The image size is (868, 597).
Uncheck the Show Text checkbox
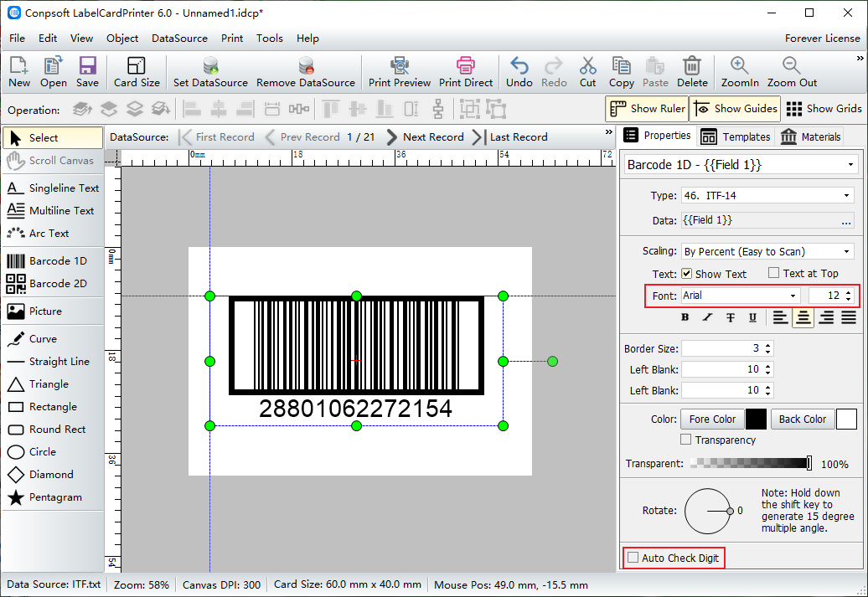[686, 273]
